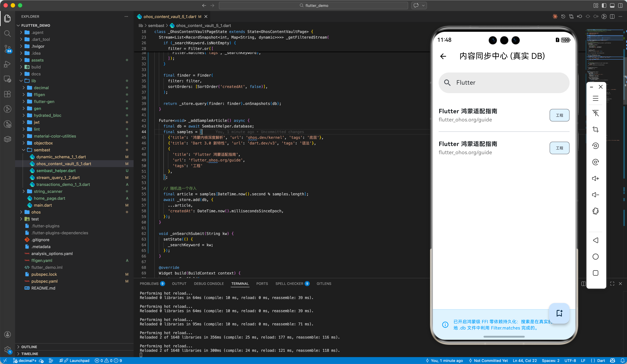This screenshot has height=364, width=627.
Task: Open the Source Control view with 68 changes
Action: pos(8,49)
